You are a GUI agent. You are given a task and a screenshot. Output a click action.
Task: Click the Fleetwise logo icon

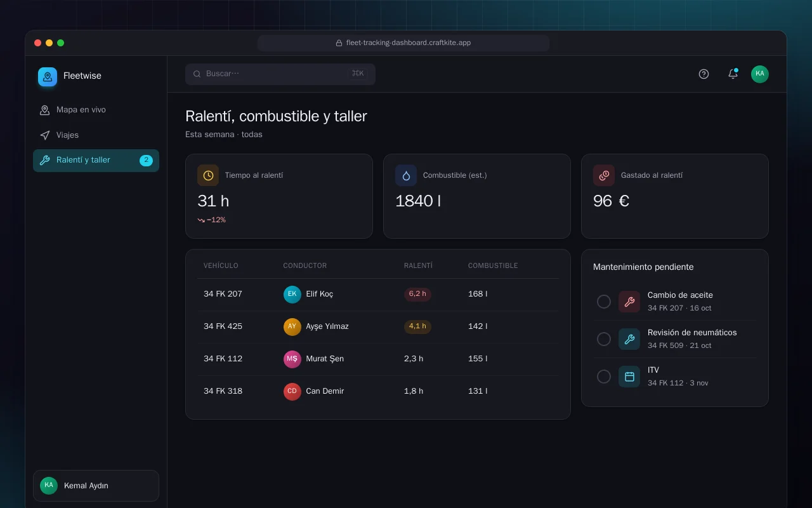[x=48, y=77]
